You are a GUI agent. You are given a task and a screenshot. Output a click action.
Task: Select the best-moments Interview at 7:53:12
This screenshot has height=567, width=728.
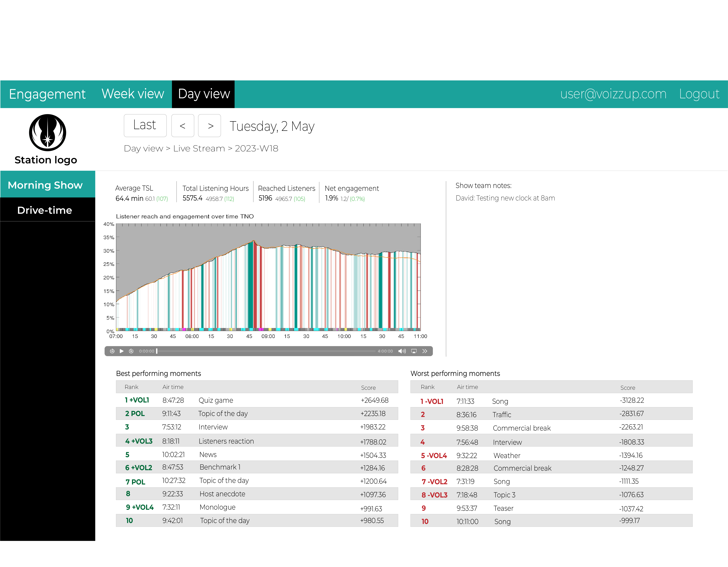[257, 427]
